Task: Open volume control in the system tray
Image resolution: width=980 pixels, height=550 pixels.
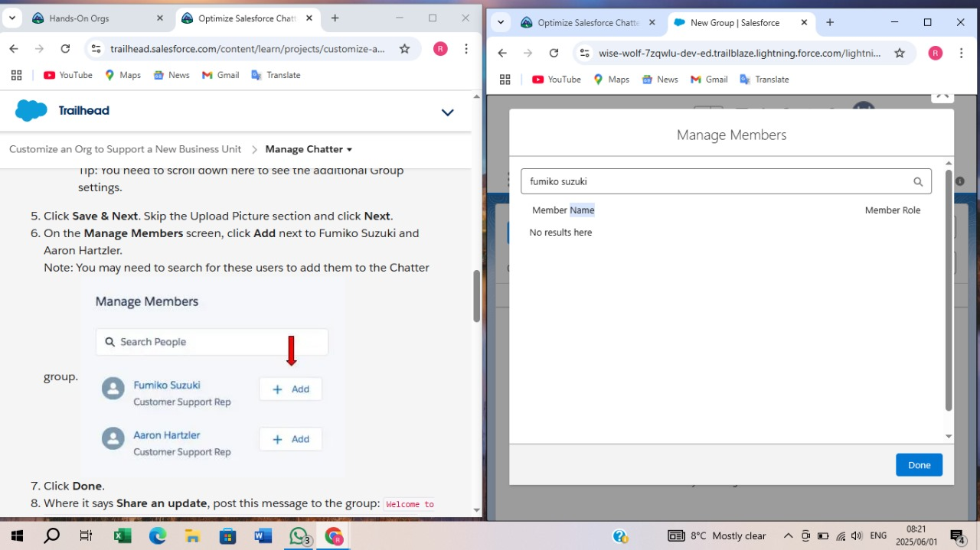Action: [x=857, y=535]
